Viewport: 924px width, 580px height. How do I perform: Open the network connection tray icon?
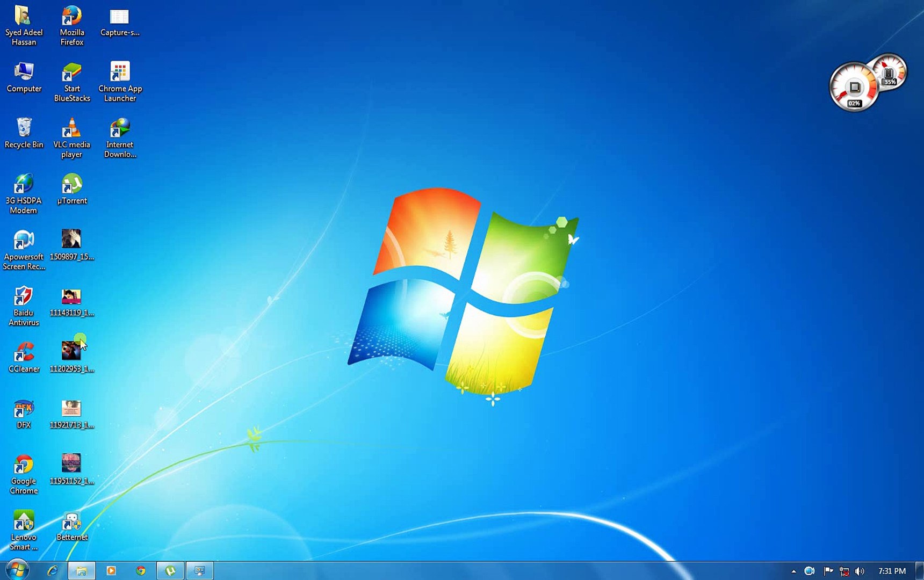pyautogui.click(x=844, y=571)
